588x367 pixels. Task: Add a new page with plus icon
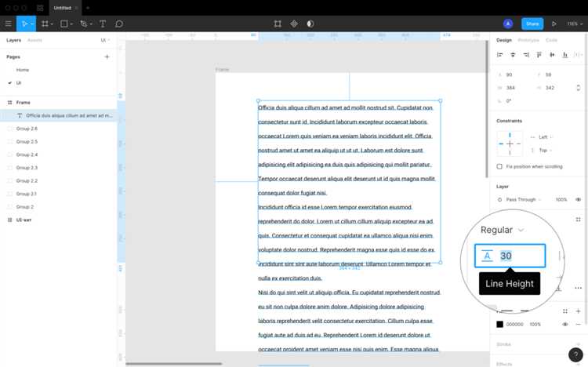coord(107,56)
